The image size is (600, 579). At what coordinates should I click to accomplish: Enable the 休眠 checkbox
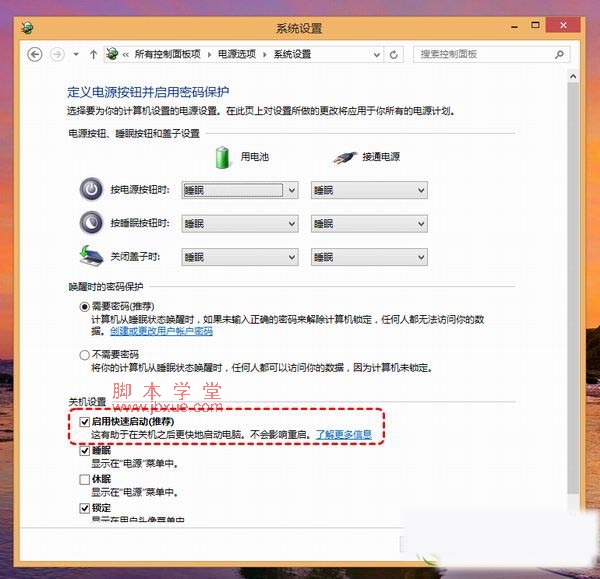(x=85, y=480)
